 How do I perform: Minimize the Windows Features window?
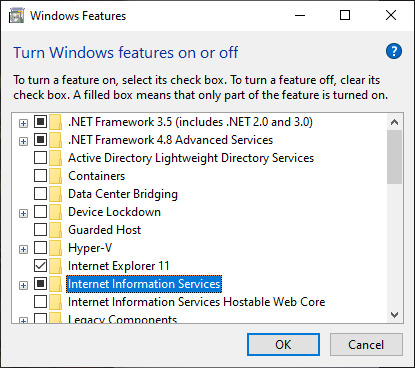(x=300, y=15)
